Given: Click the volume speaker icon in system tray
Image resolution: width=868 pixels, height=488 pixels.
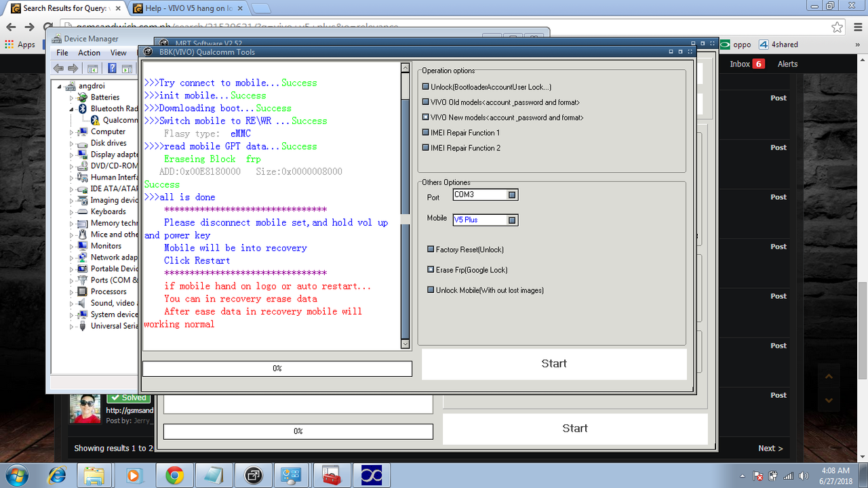Looking at the screenshot, I should pos(803,476).
